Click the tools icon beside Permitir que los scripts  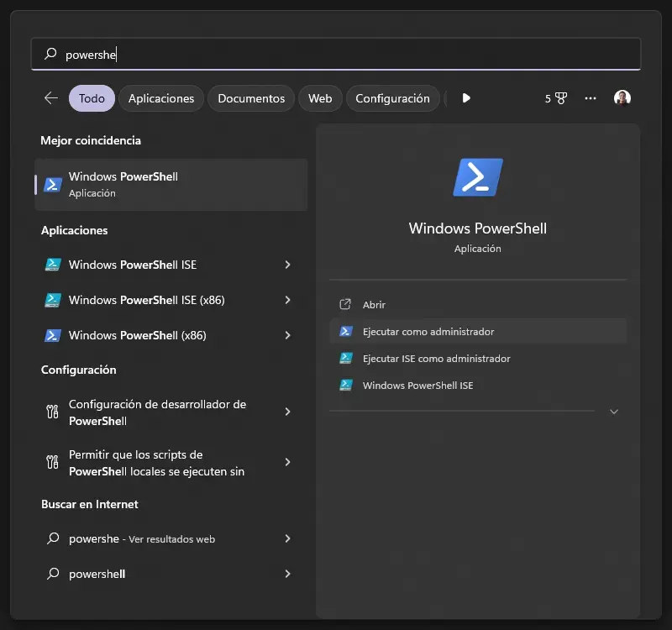tap(52, 462)
